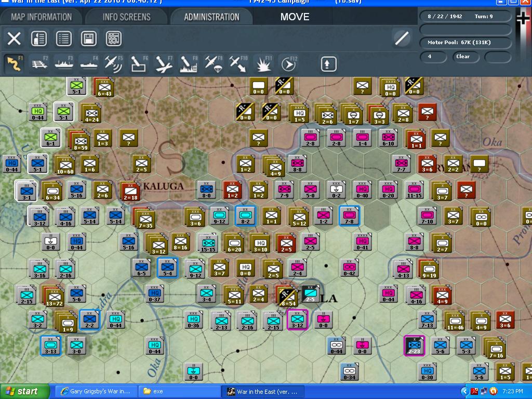Image resolution: width=532 pixels, height=399 pixels.
Task: Select the F1 move mode icon
Action: 14,64
